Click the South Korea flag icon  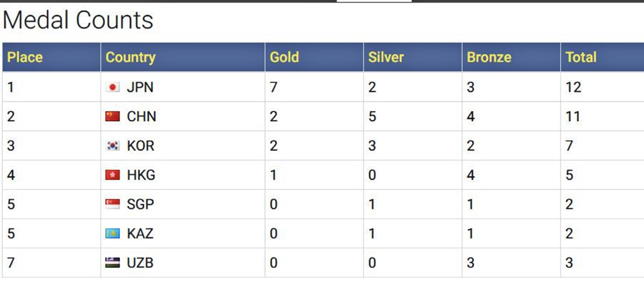coord(113,145)
